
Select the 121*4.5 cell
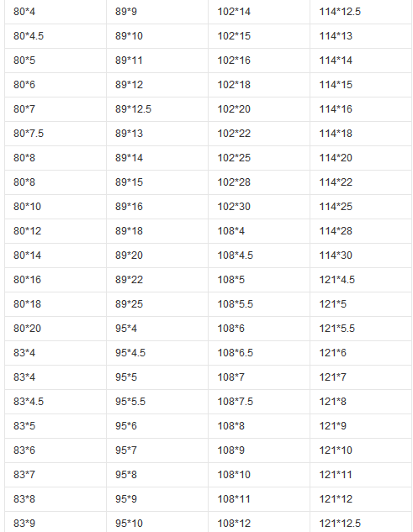click(361, 280)
